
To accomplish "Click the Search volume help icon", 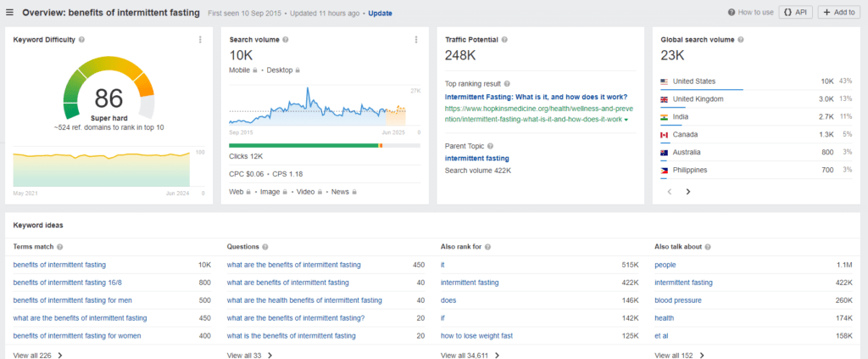I will coord(285,40).
